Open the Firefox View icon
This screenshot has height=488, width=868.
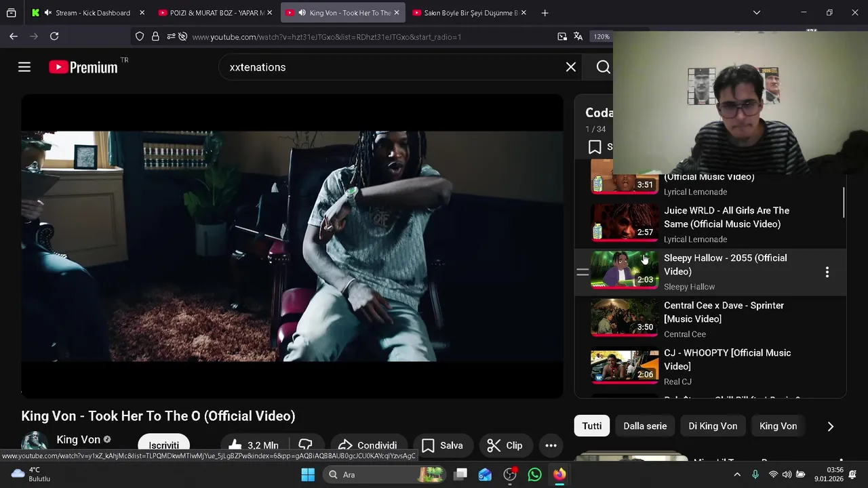(12, 13)
